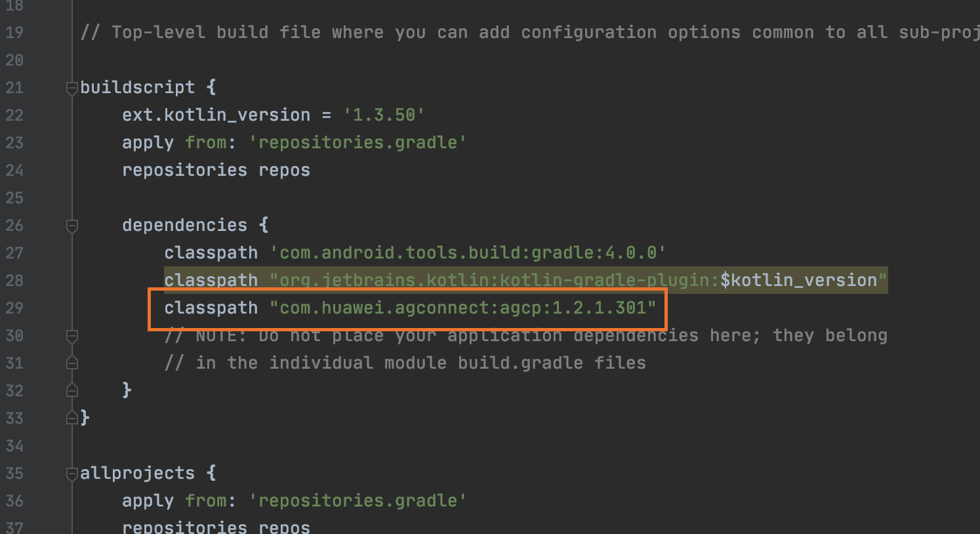Place cursor in the huawei agconnect classpath string

click(x=462, y=308)
